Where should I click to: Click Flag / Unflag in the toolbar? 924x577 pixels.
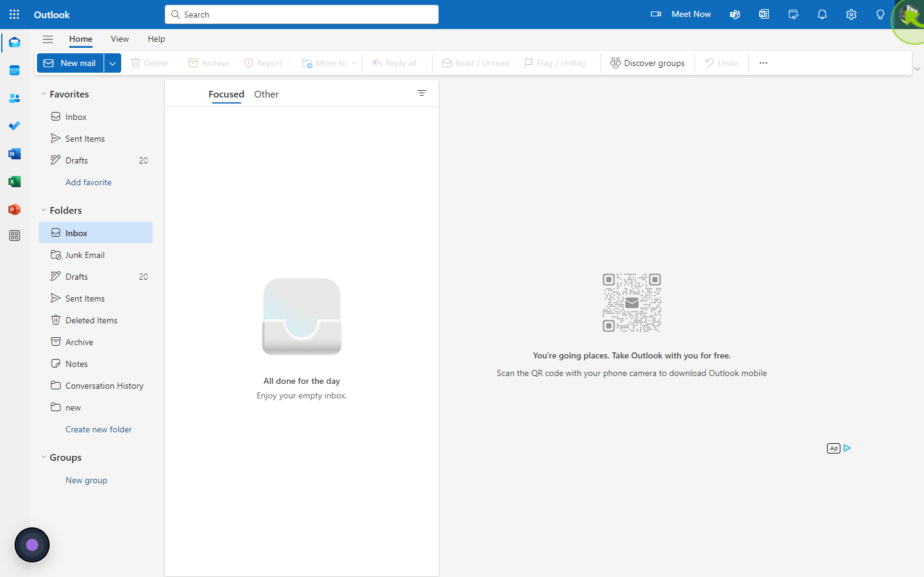click(555, 63)
